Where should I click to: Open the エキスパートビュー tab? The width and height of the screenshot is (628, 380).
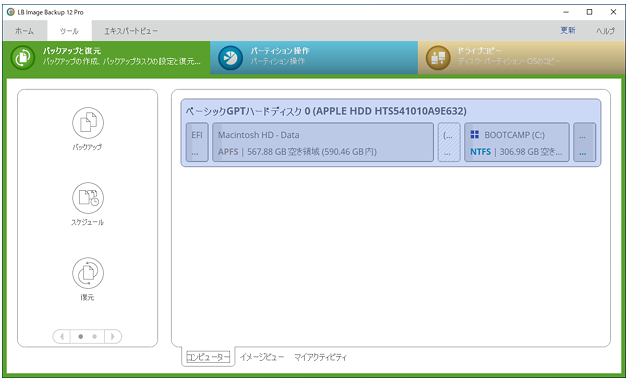pos(131,31)
